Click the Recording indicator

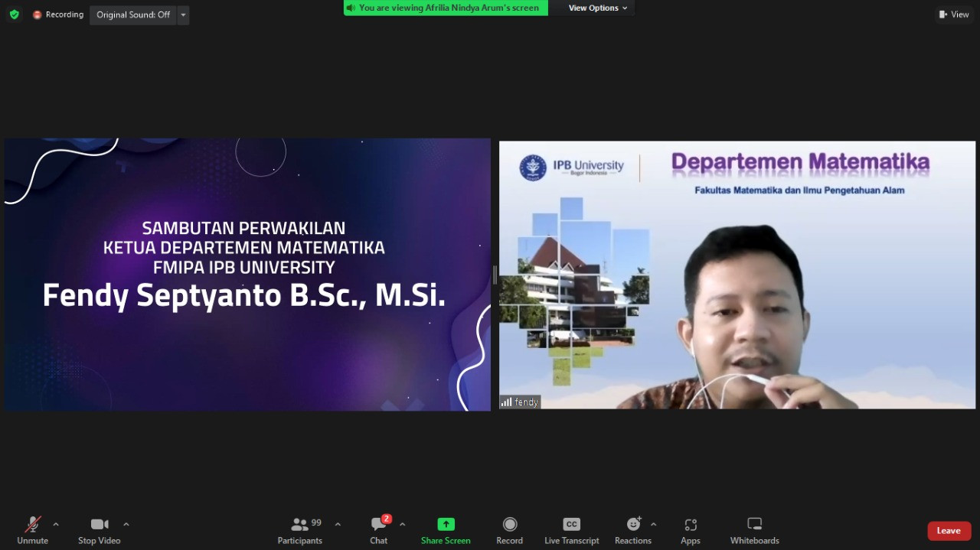tap(58, 15)
